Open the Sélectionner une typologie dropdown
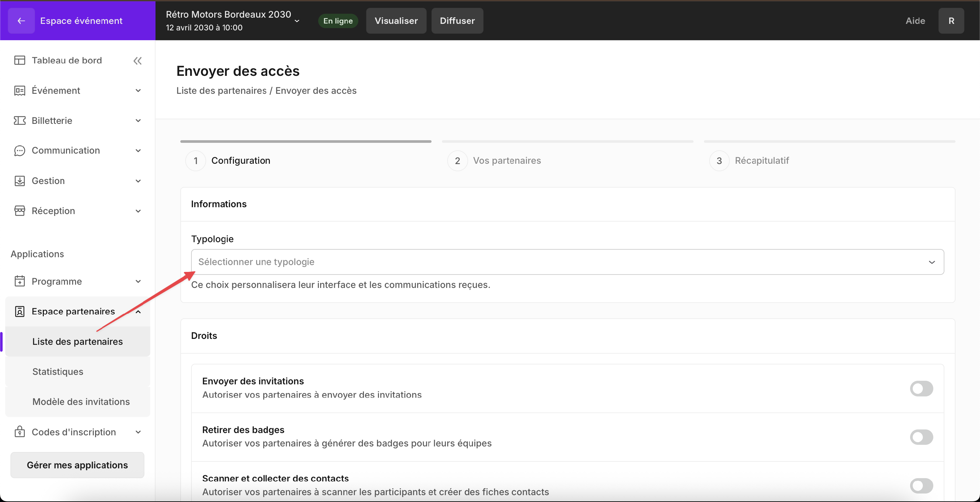 [567, 262]
